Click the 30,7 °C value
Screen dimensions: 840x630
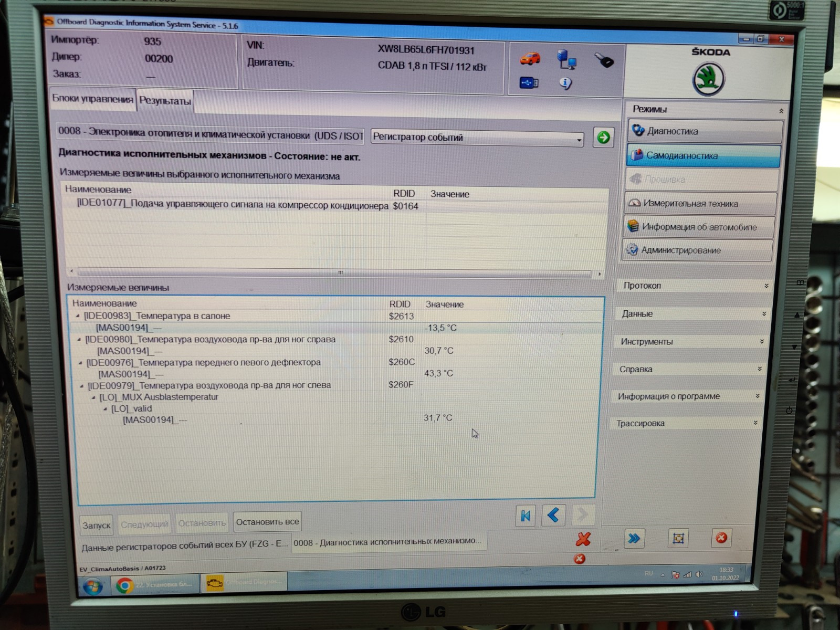coord(439,351)
